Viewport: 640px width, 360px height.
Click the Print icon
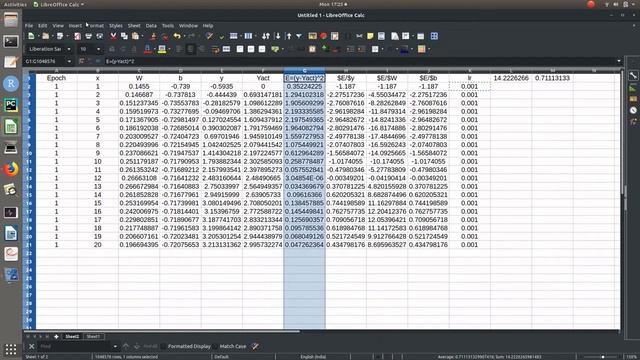89,36
